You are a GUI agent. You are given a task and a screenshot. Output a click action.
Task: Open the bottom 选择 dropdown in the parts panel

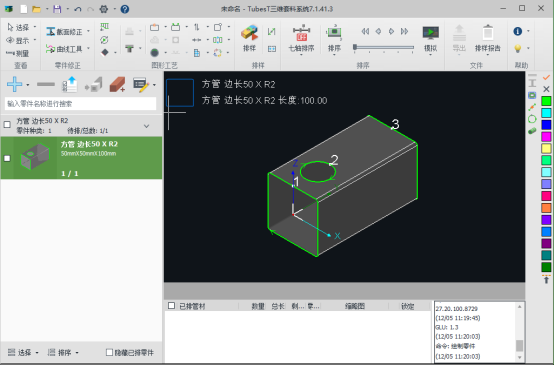(23, 352)
